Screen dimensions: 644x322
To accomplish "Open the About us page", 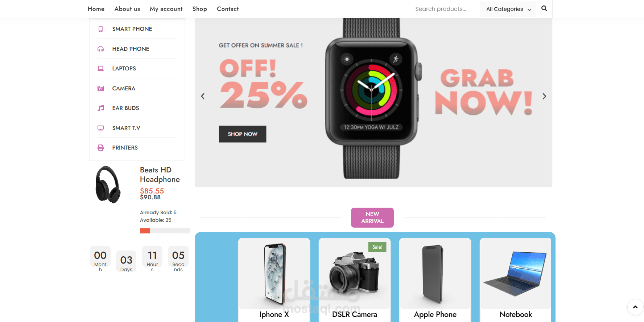I will click(x=127, y=9).
